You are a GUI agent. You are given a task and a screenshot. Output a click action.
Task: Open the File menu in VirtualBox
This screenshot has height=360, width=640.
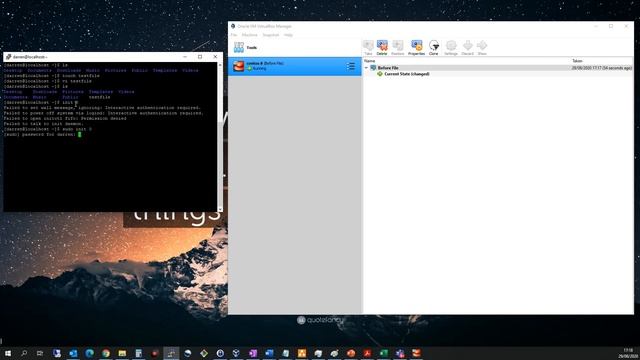(x=234, y=35)
